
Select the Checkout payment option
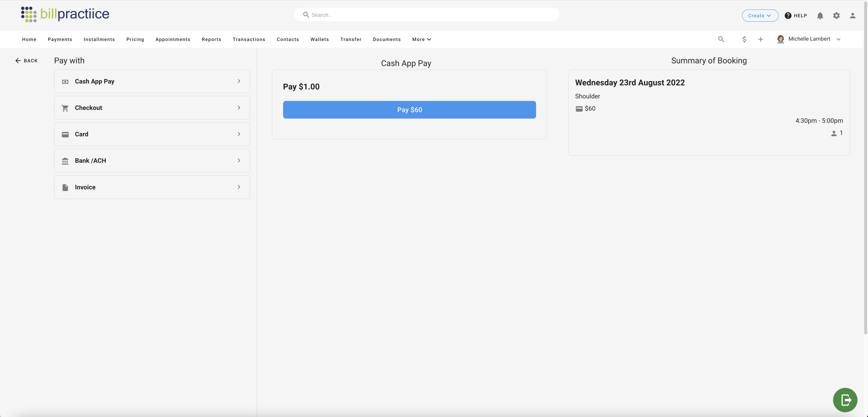click(152, 108)
